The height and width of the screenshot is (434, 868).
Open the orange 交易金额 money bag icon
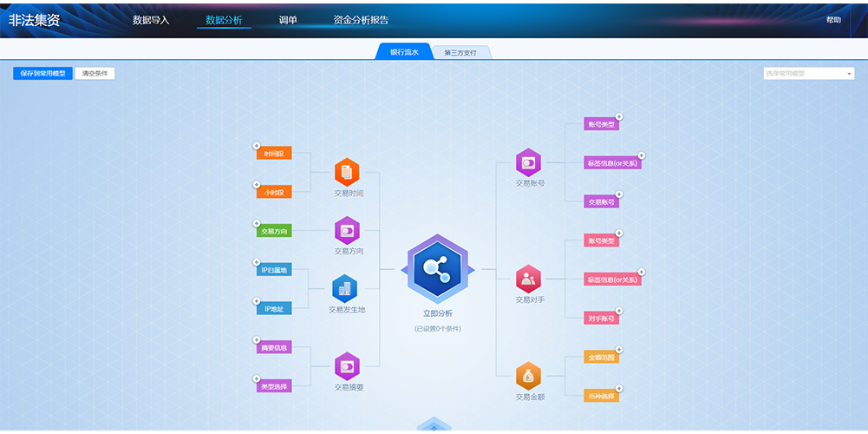(528, 376)
